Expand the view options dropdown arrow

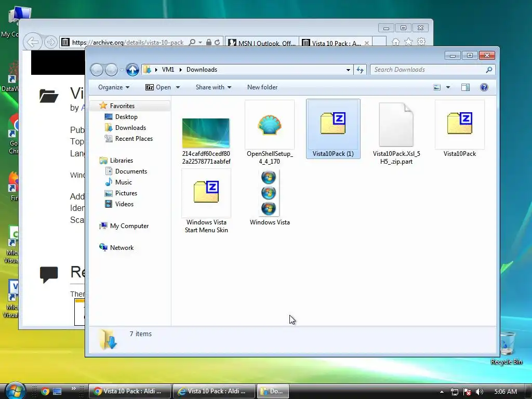click(448, 87)
